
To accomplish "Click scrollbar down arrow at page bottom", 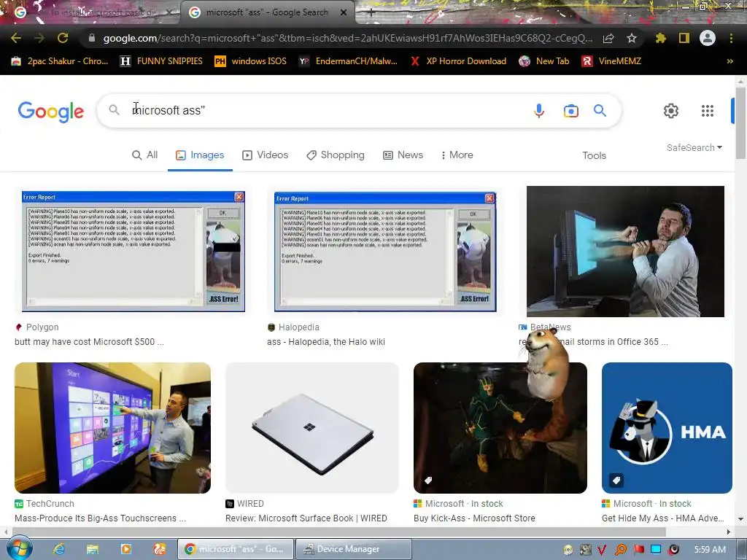I will [x=740, y=519].
